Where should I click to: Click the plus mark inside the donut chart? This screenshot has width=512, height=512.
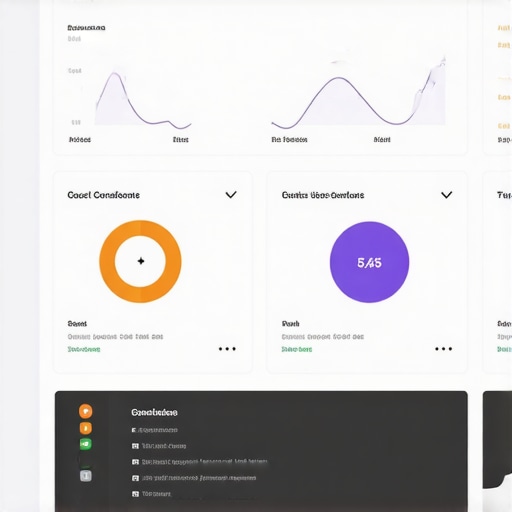[x=141, y=261]
